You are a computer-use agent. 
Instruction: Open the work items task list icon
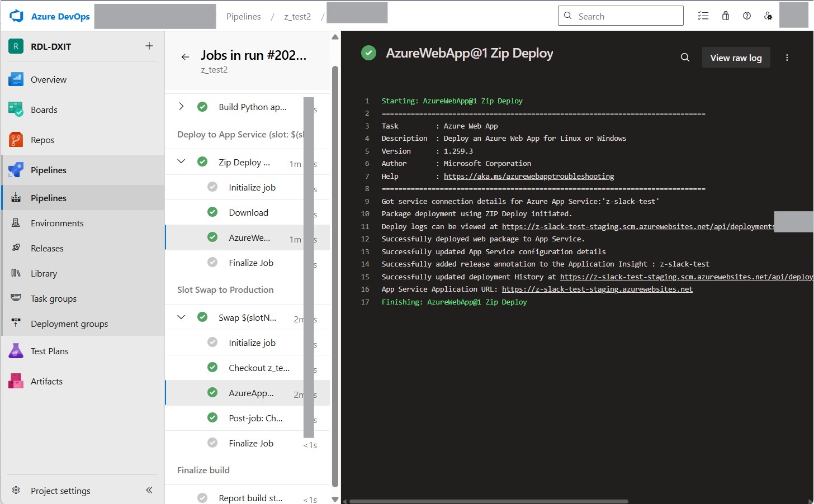pos(703,16)
